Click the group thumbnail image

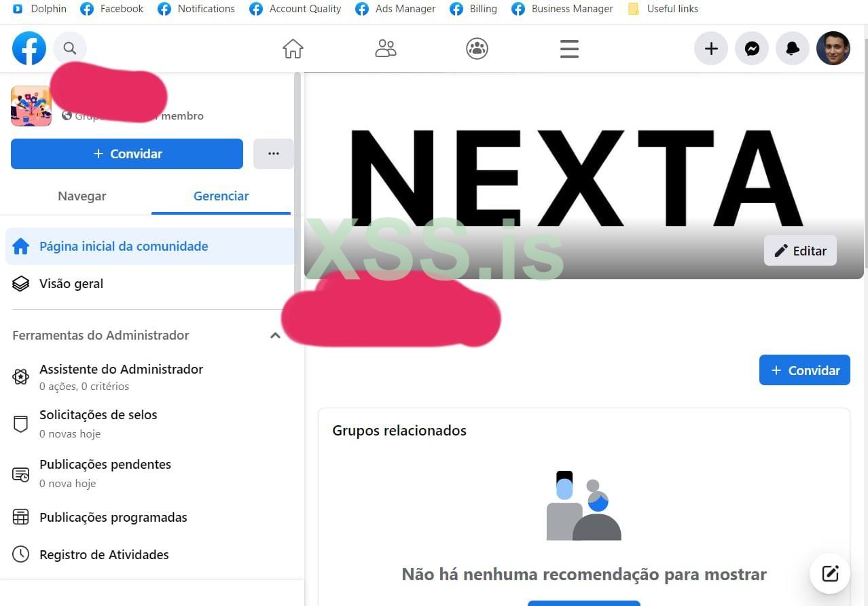click(x=31, y=106)
